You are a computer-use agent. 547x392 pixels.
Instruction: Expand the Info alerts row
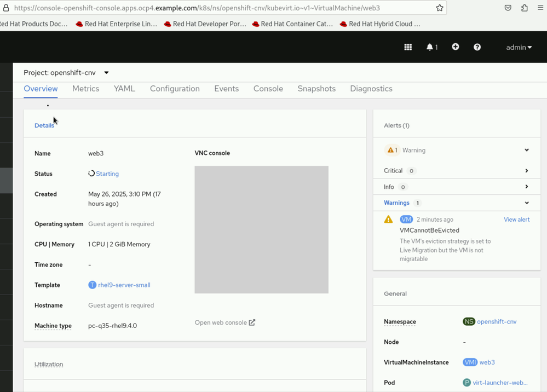click(x=527, y=187)
